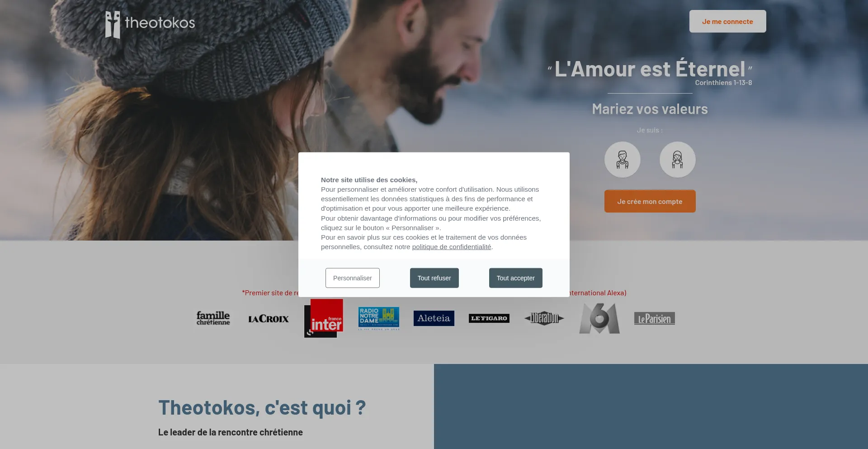
Task: Click the Radio Notre Dame logo
Action: tap(379, 318)
